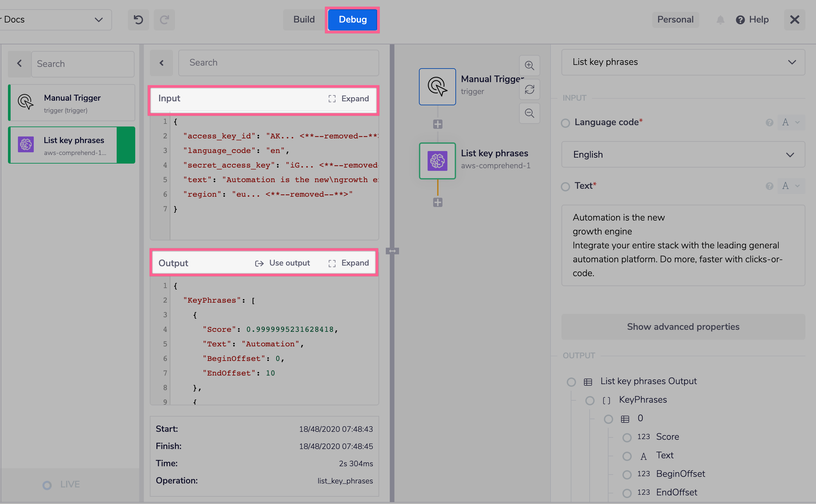
Task: Select the List key phrases brain icon
Action: coord(437,161)
